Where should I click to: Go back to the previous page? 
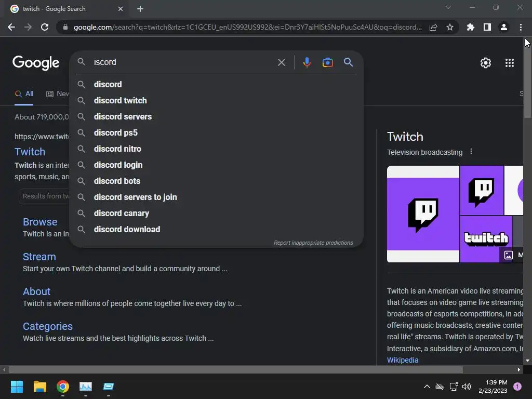click(11, 27)
